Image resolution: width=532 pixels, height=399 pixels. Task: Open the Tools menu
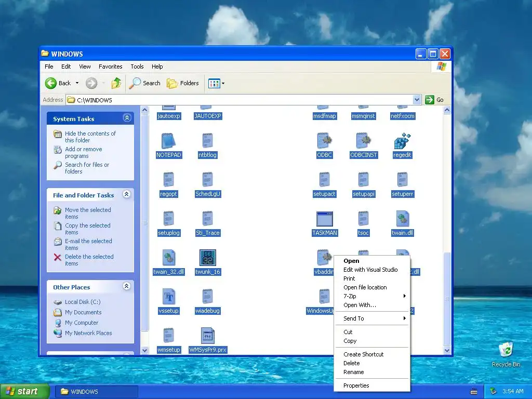click(137, 66)
